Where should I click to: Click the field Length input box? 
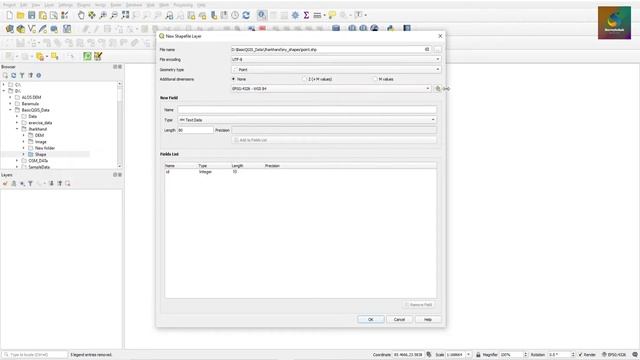[196, 130]
